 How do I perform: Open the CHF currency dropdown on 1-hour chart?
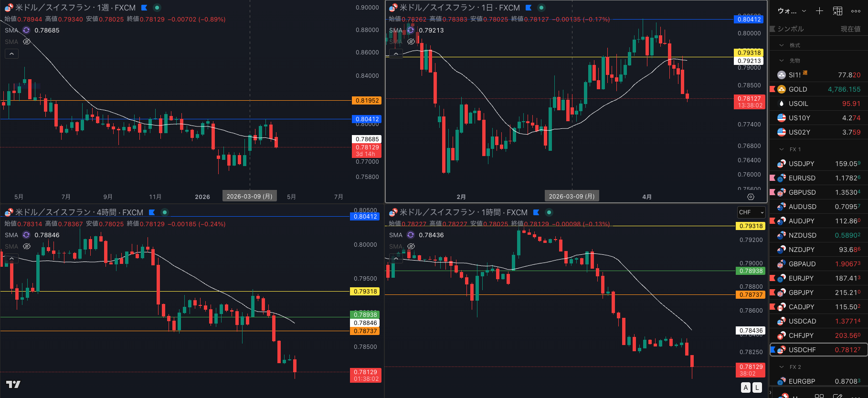click(x=752, y=212)
